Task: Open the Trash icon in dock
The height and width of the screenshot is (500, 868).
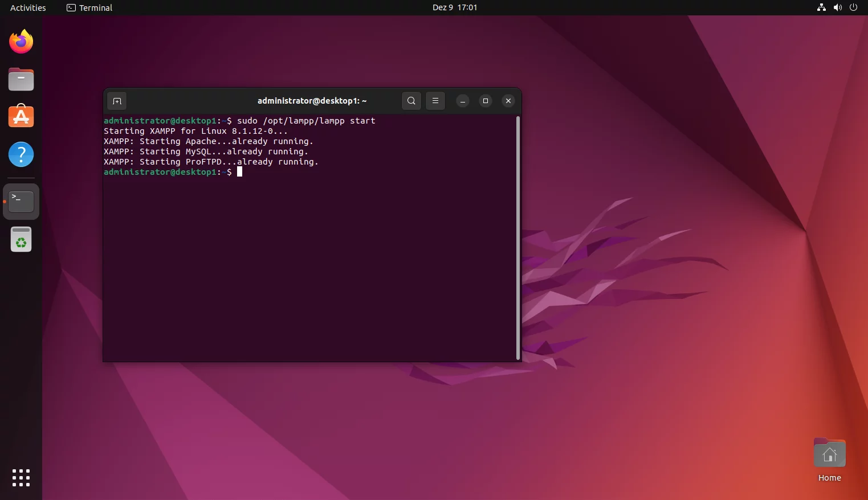Action: (21, 239)
